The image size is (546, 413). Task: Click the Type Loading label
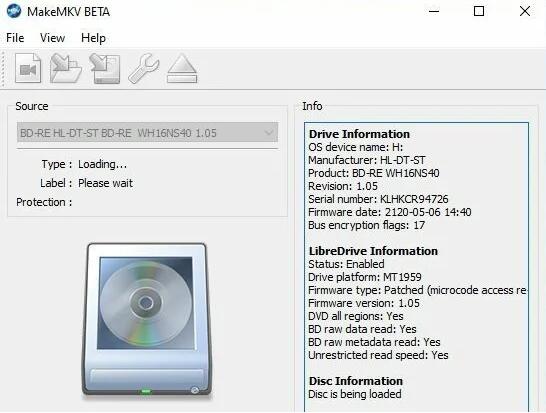(x=85, y=164)
